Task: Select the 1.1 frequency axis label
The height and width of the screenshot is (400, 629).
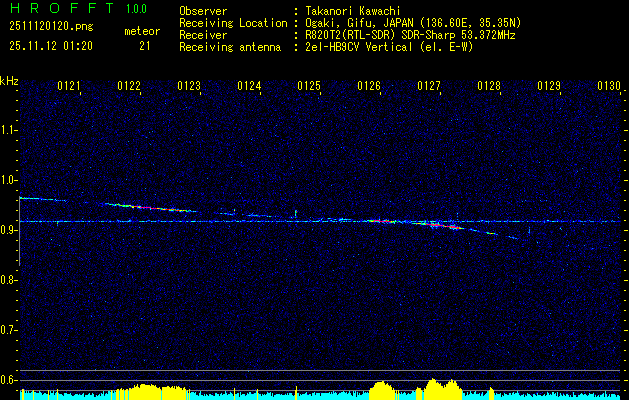Action: [9, 129]
